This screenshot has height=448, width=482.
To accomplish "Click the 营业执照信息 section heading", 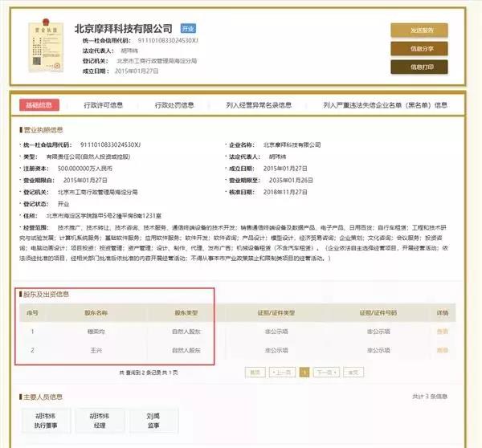I will coord(43,130).
